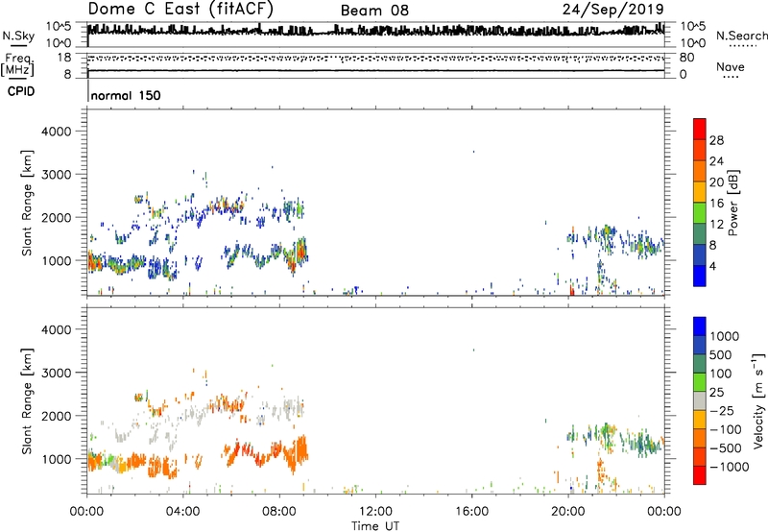
Task: Click the "80" Nave tick label
Action: 686,58
